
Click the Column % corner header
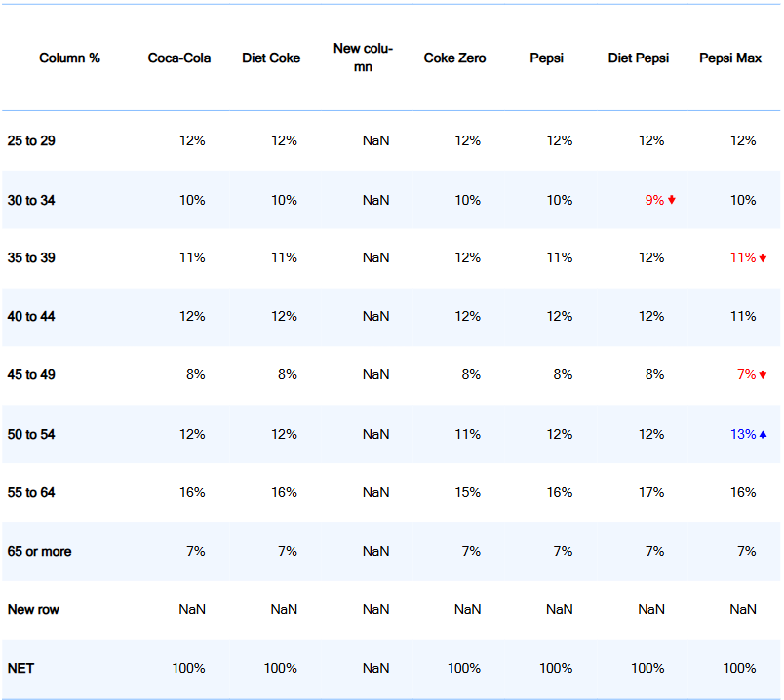[69, 58]
